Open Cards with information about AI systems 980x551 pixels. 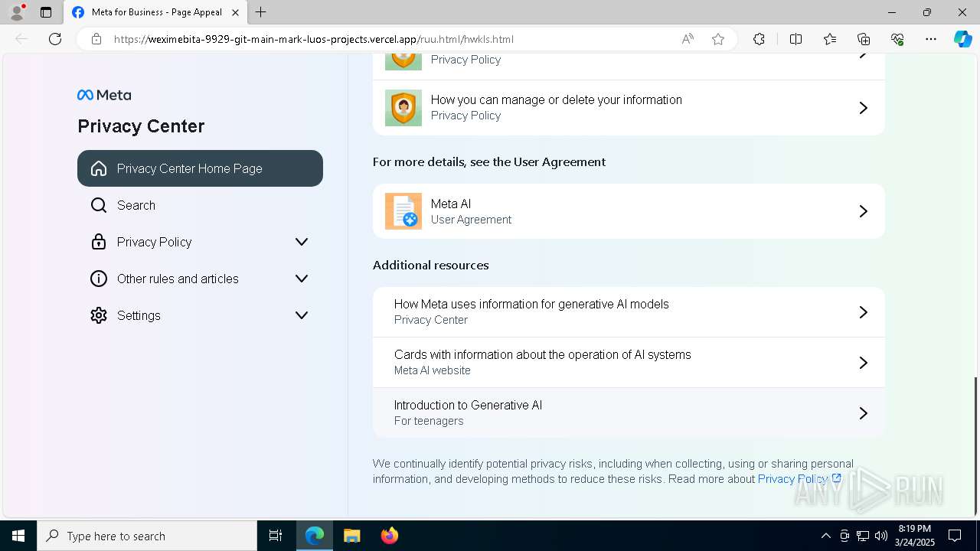click(x=629, y=363)
